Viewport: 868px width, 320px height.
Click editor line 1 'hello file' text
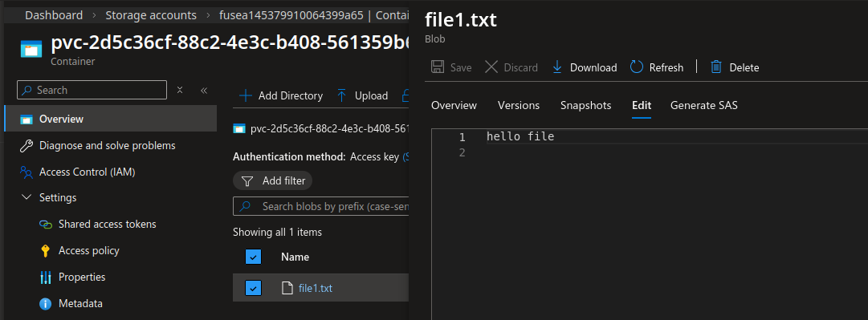pyautogui.click(x=520, y=136)
